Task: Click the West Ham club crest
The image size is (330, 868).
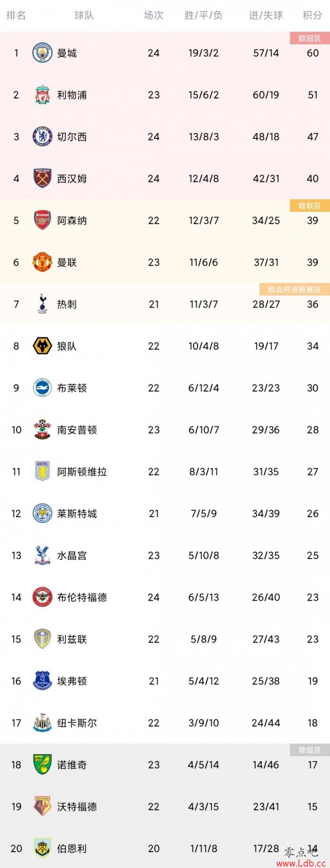Action: point(43,179)
